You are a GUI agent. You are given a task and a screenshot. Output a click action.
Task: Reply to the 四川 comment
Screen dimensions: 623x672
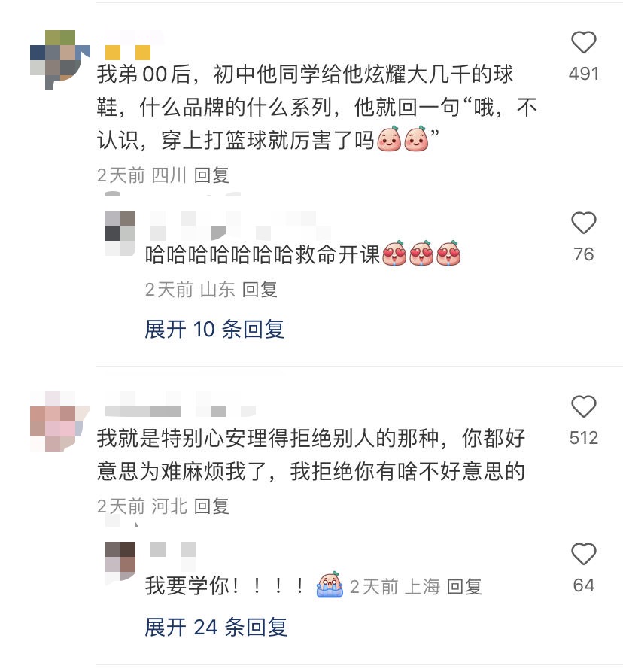[x=211, y=175]
